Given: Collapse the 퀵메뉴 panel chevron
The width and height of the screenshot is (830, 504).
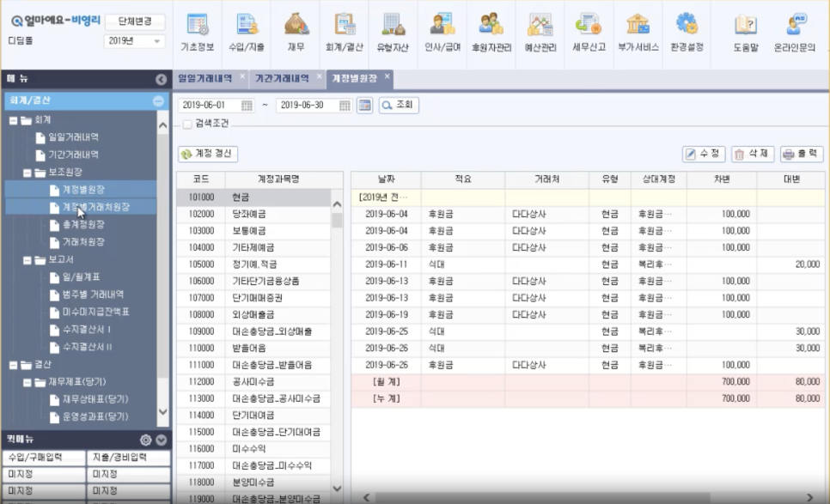Looking at the screenshot, I should pos(162,440).
